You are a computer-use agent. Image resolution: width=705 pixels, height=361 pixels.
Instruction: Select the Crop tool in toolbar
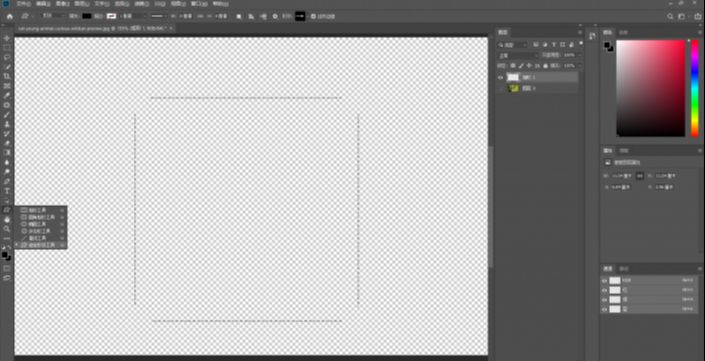(x=7, y=76)
